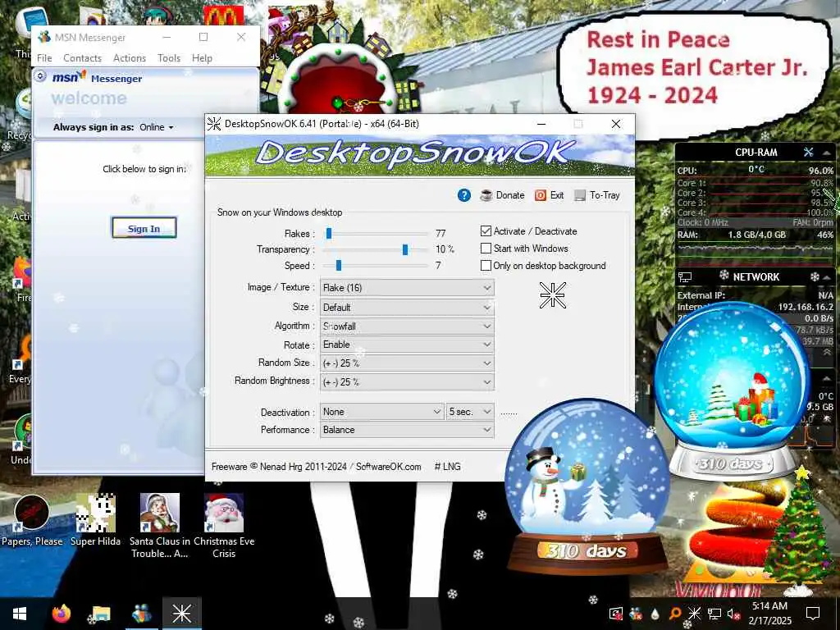Open Firefox from the taskbar
The width and height of the screenshot is (840, 630).
61,614
